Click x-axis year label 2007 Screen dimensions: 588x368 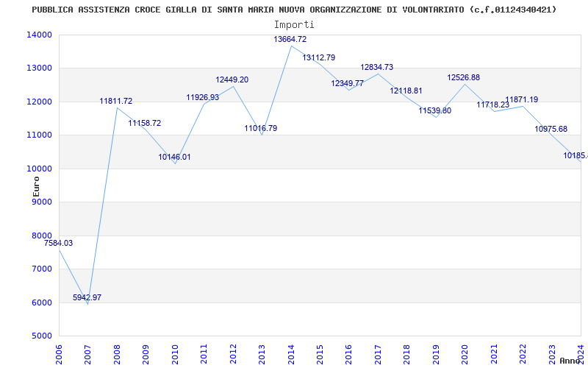[87, 354]
